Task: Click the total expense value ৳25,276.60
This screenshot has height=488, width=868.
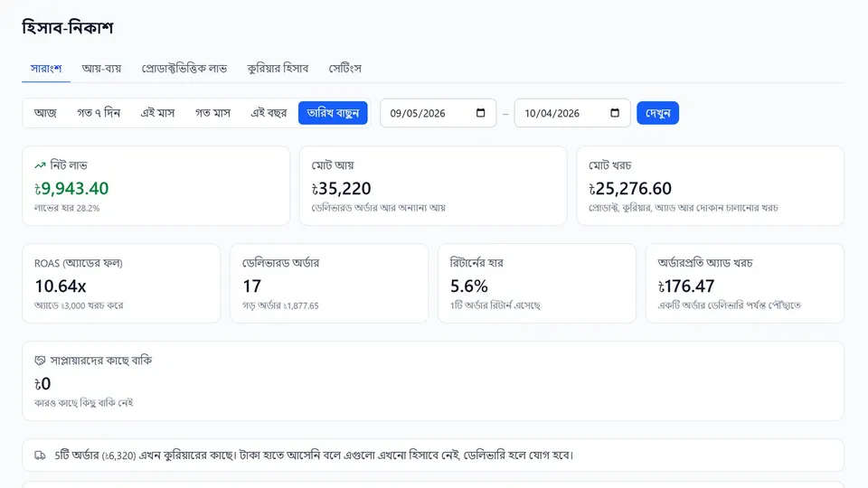Action: (630, 189)
